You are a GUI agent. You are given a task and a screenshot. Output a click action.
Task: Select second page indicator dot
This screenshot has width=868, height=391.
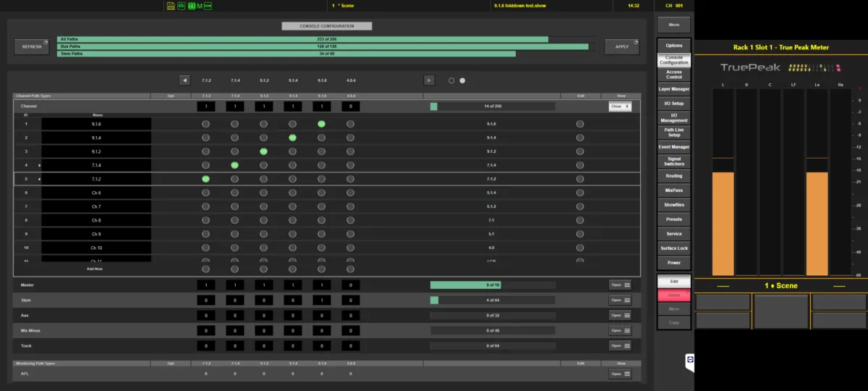[463, 80]
